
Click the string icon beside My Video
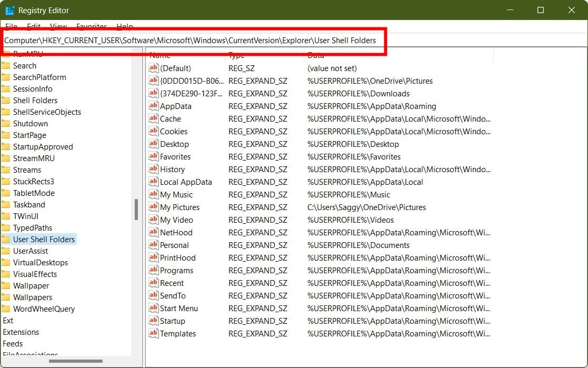pos(153,220)
